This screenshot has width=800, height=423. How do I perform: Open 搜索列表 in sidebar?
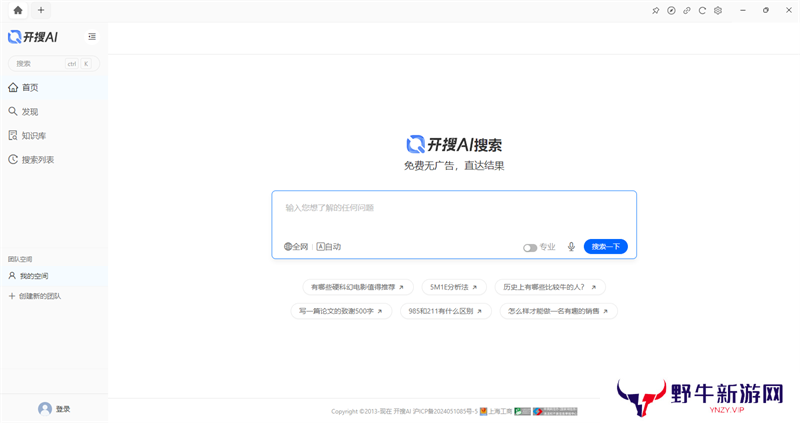point(54,160)
